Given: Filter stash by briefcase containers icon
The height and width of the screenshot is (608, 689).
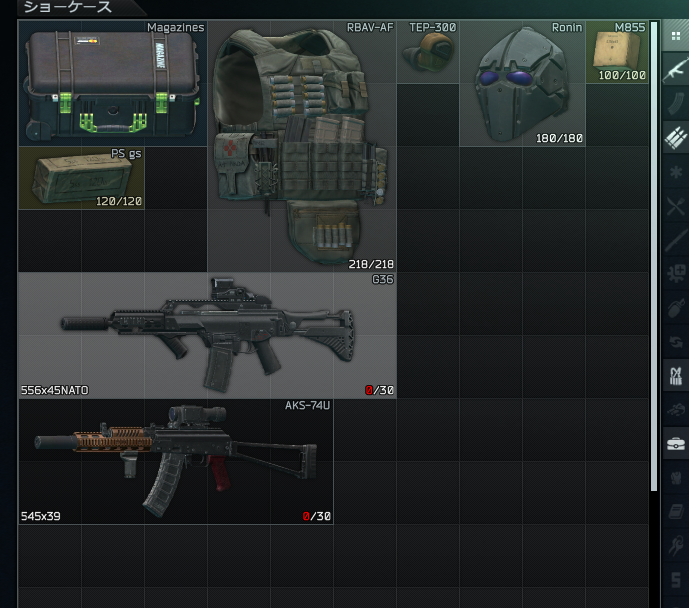Looking at the screenshot, I should click(676, 444).
